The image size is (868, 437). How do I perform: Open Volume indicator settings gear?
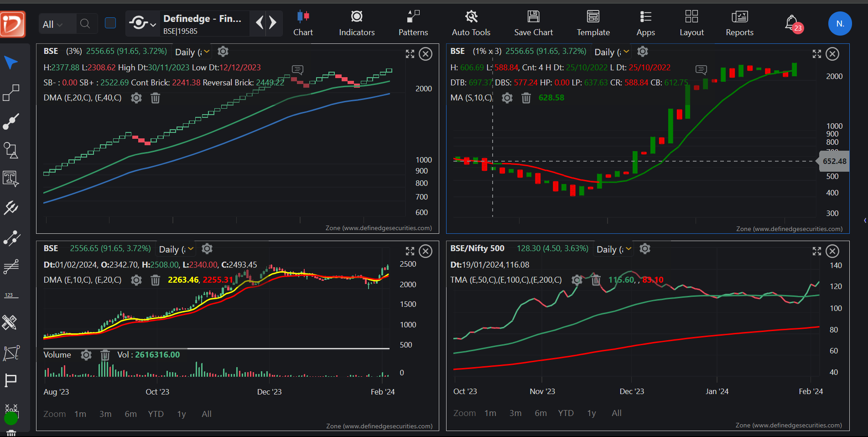(86, 355)
